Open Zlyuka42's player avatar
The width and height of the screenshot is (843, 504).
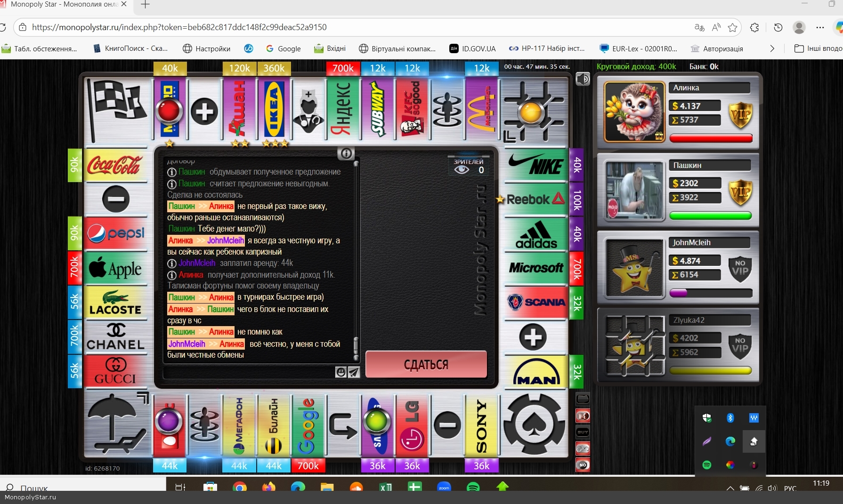pos(634,345)
